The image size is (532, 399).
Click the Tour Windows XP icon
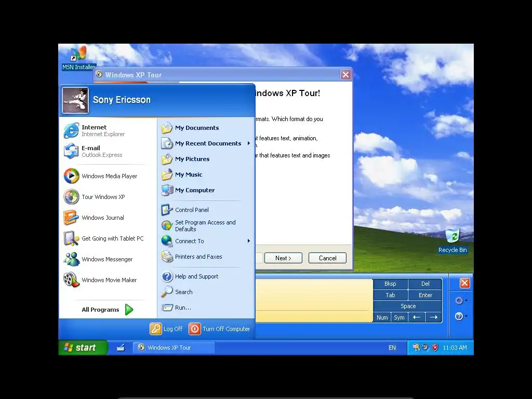(x=71, y=197)
